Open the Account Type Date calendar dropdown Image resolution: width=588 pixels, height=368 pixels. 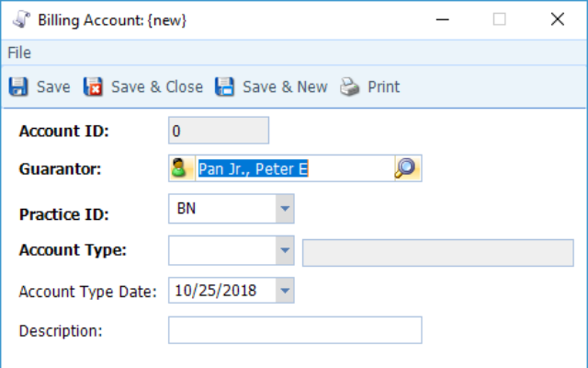tap(285, 291)
